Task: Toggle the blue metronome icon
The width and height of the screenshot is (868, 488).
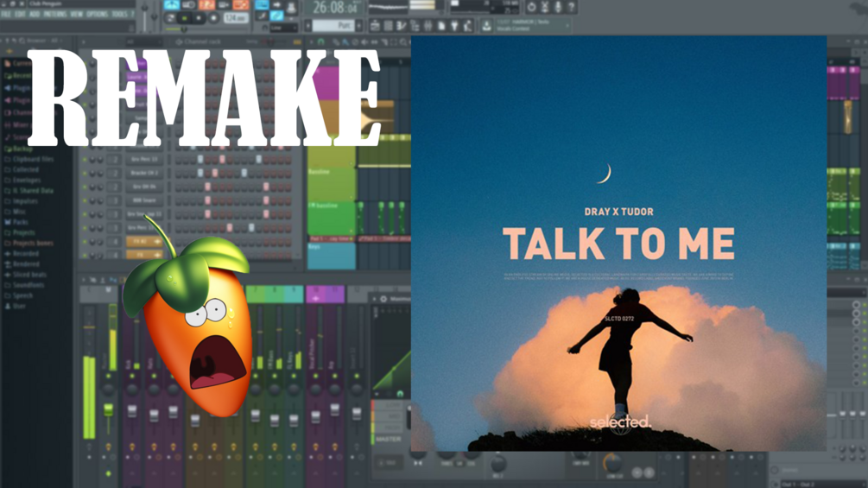Action: point(172,5)
